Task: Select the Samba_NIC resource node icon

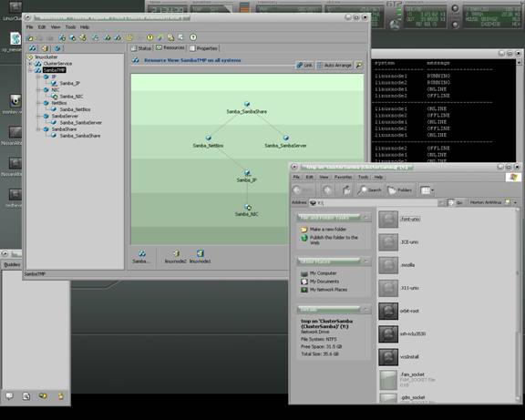Action: (x=247, y=207)
